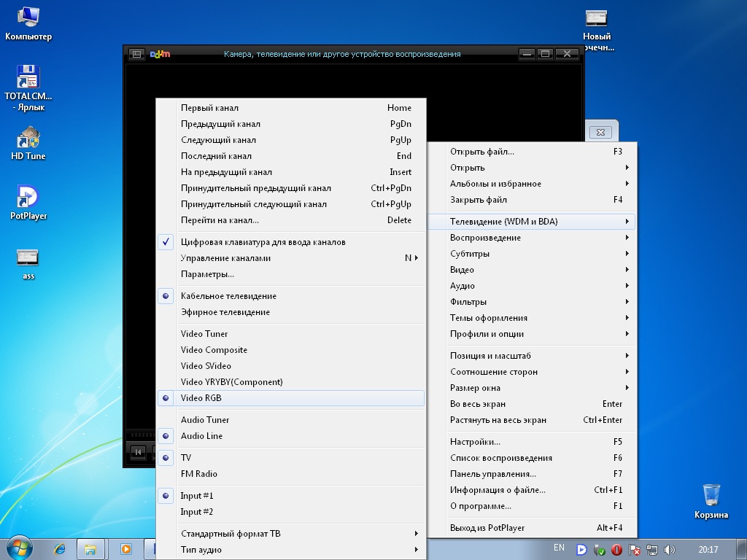Image resolution: width=747 pixels, height=560 pixels.
Task: Open 'Настройки...' from the menu
Action: [x=475, y=442]
